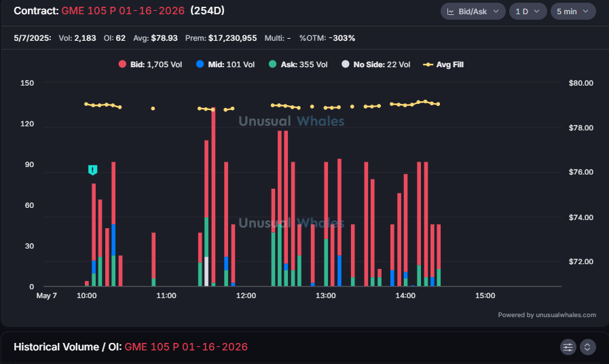Click the white No Side bar segment near 11:30

click(x=206, y=271)
